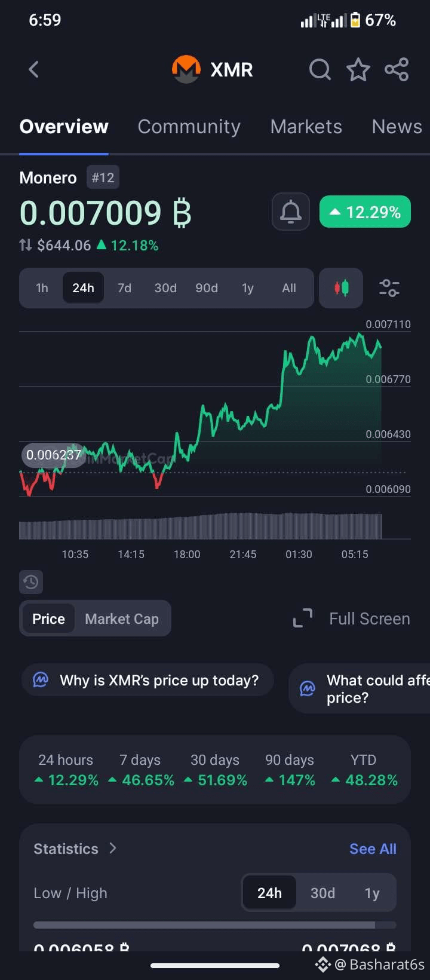430x980 pixels.
Task: Tap the back arrow icon
Action: (34, 69)
